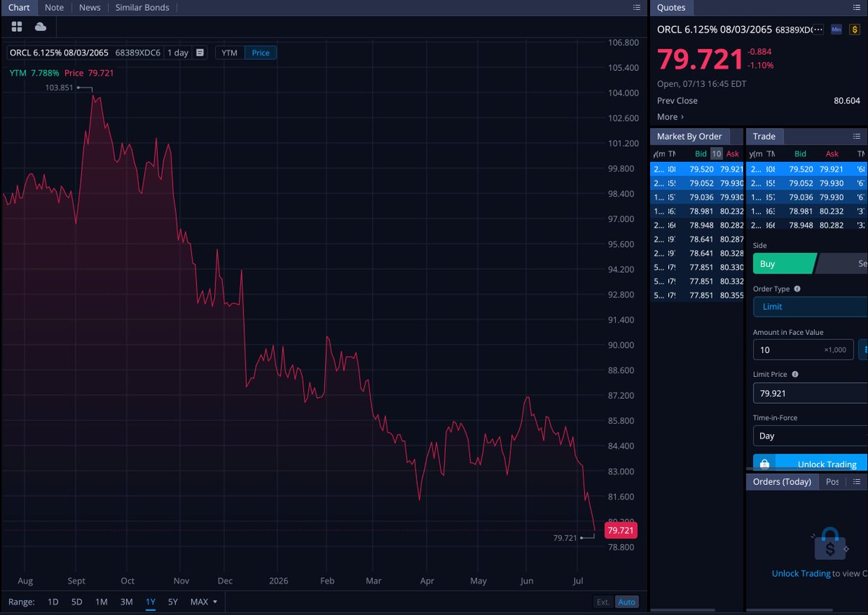
Task: Select the Trade tab
Action: pos(764,136)
